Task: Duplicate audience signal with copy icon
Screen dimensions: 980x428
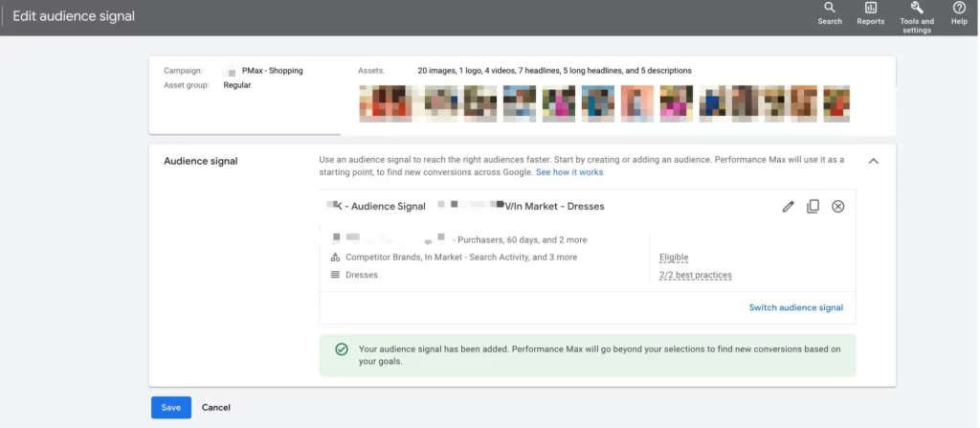Action: pyautogui.click(x=813, y=207)
